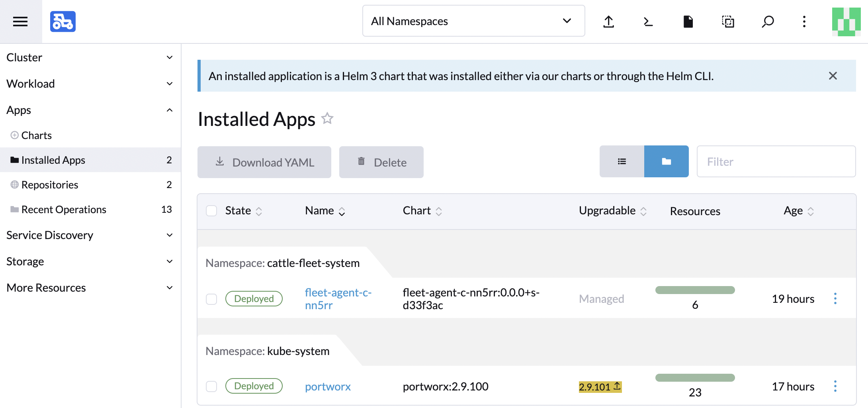Viewport: 868px width, 408px height.
Task: Check the fleet-agent-c-nn5rr row checkbox
Action: (211, 299)
